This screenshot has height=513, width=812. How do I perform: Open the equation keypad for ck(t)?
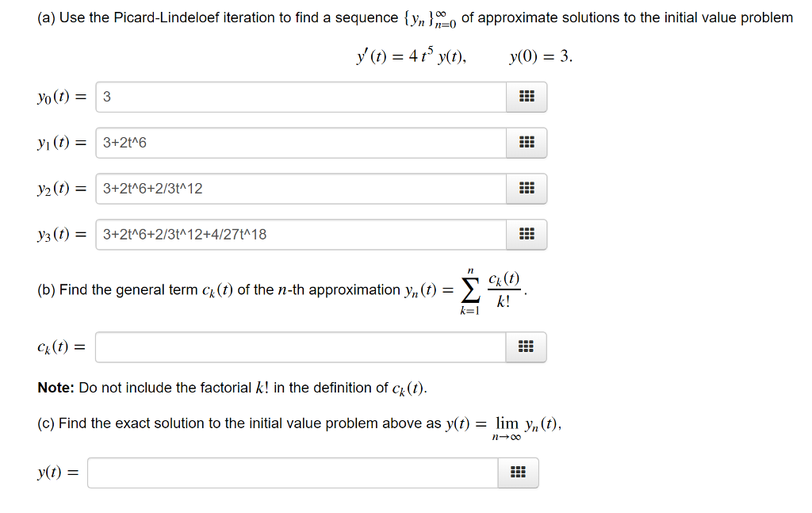point(525,347)
